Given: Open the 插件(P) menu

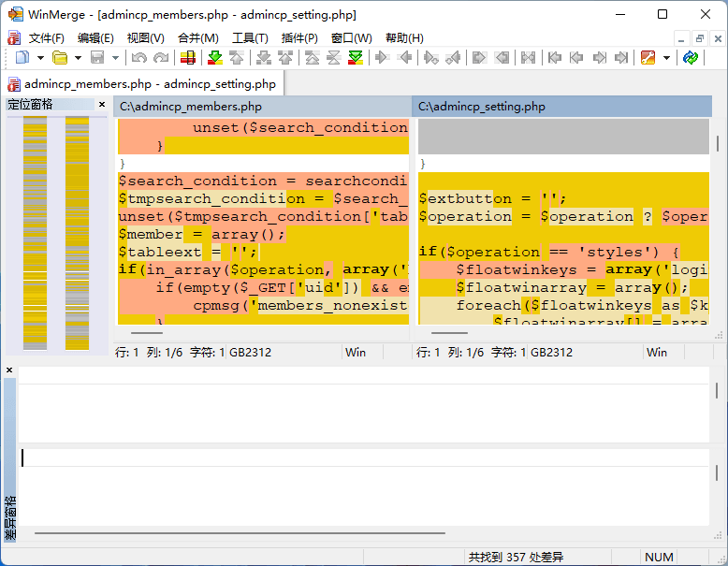Looking at the screenshot, I should pos(299,38).
